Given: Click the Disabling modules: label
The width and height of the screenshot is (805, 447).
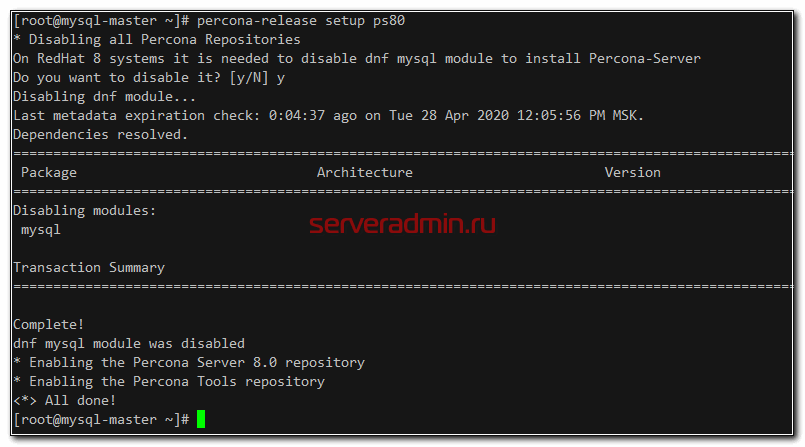Looking at the screenshot, I should (84, 210).
